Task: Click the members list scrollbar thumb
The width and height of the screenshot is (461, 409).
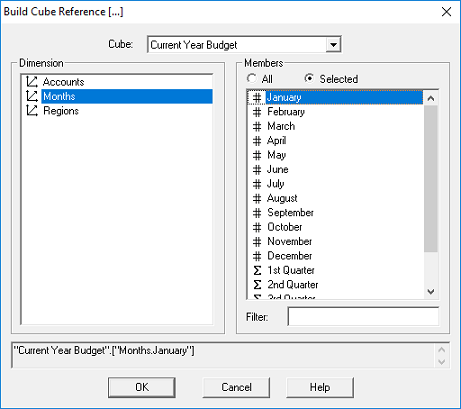Action: (431, 179)
